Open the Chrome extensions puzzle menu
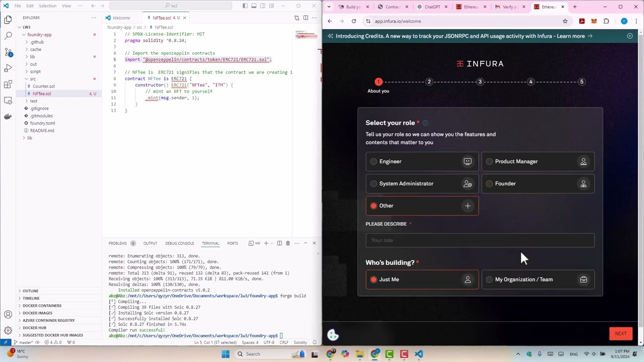This screenshot has width=644, height=362. click(x=606, y=21)
